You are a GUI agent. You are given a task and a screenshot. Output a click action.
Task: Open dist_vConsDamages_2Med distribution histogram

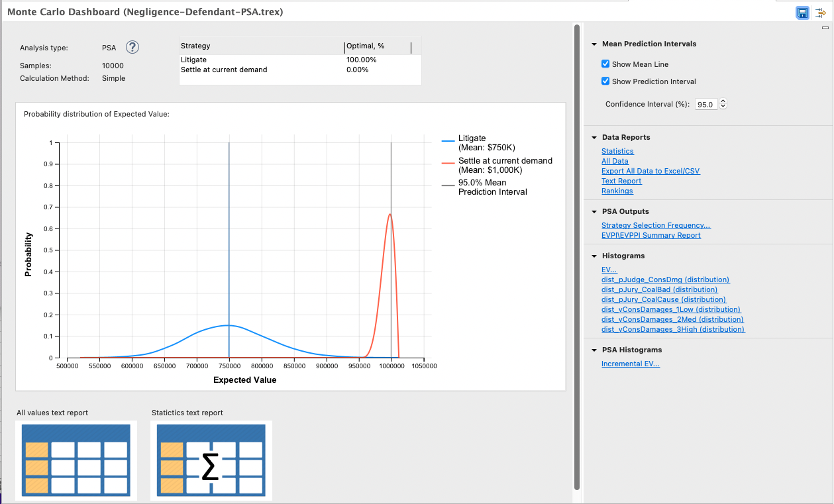pyautogui.click(x=672, y=319)
